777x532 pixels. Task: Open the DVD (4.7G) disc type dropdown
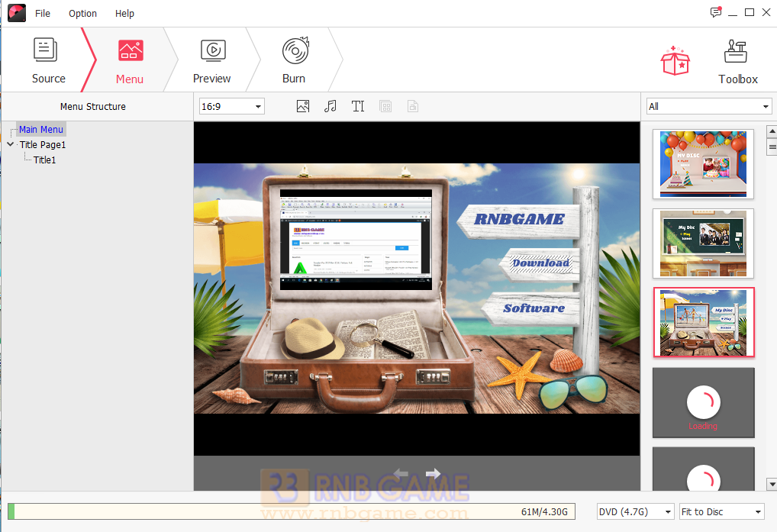point(635,511)
